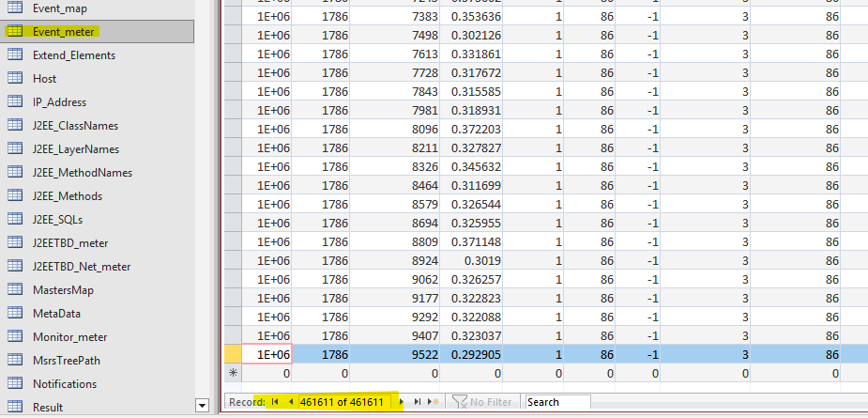Image resolution: width=868 pixels, height=418 pixels.
Task: Click the cell containing 0.3019
Action: [469, 260]
